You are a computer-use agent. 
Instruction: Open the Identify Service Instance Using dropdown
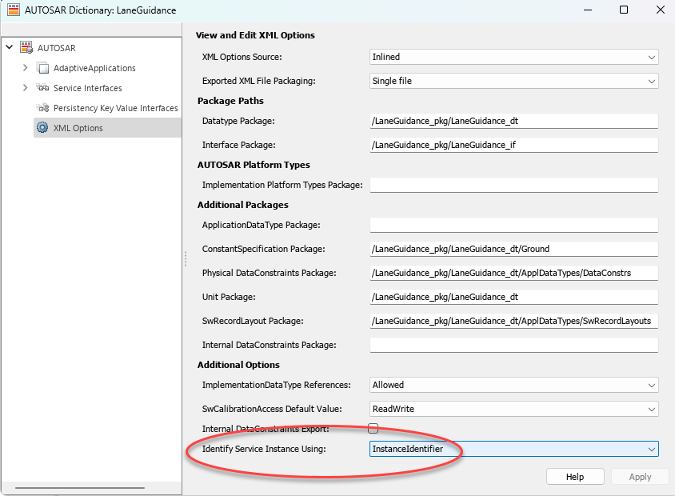(x=514, y=449)
